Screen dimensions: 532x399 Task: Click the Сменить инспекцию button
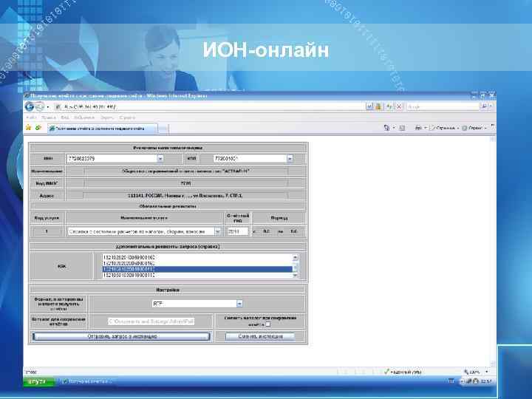(x=260, y=336)
